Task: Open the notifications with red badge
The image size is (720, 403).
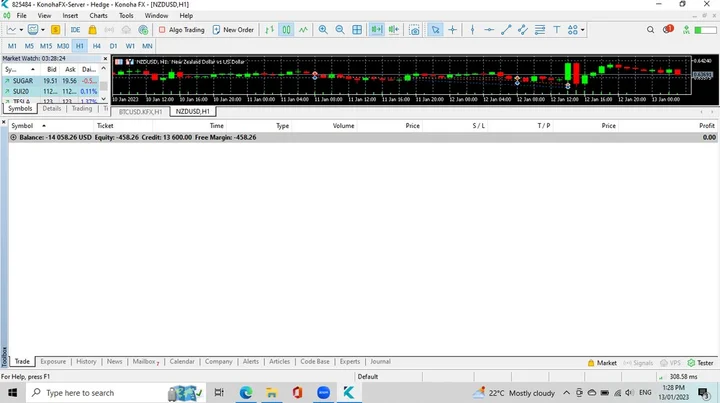Action: click(x=668, y=29)
